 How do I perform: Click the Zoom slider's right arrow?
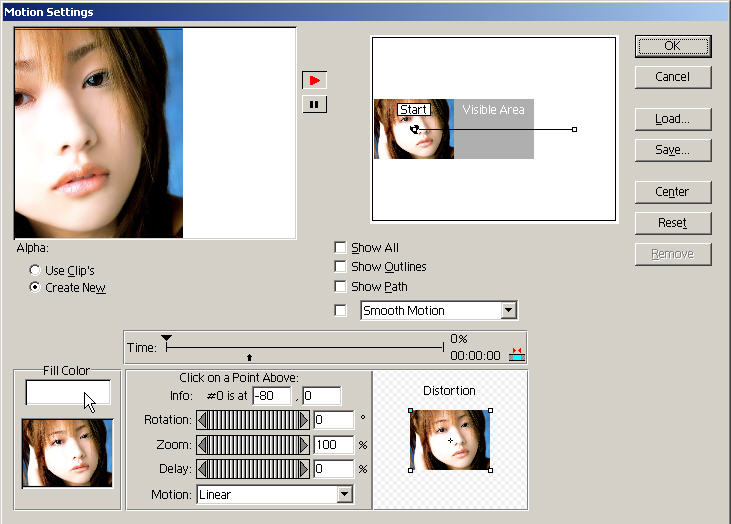click(303, 445)
